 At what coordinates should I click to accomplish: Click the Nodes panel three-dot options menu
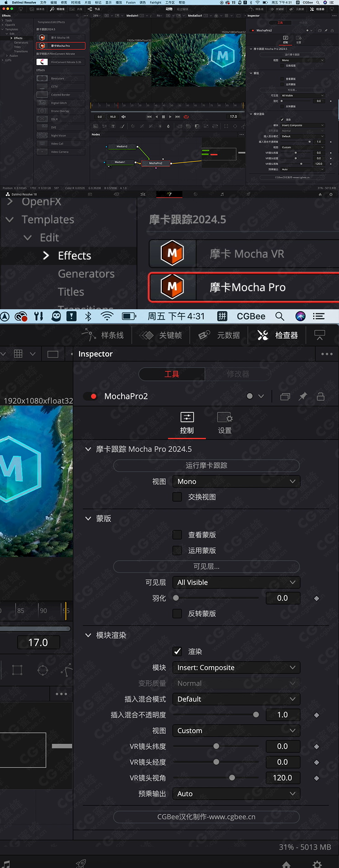241,134
